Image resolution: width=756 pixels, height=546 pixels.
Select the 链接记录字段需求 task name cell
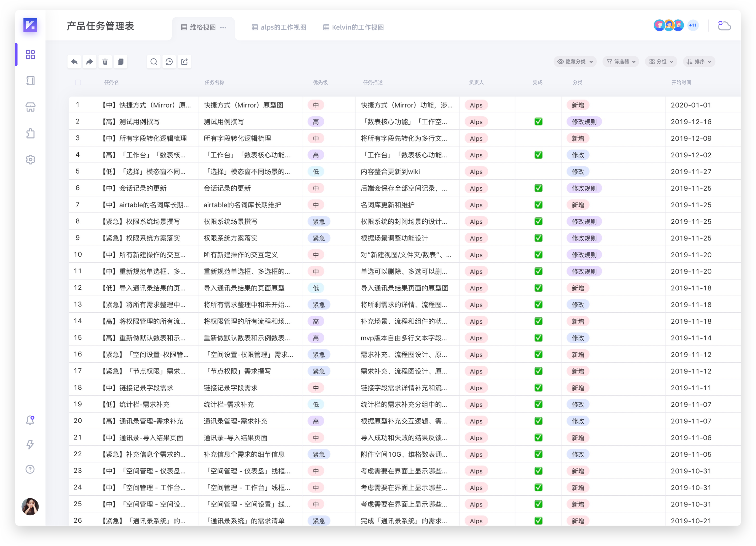tap(250, 388)
